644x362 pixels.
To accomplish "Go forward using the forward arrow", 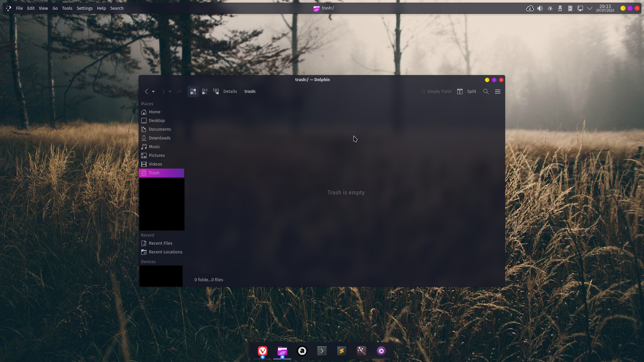I will coord(163,92).
